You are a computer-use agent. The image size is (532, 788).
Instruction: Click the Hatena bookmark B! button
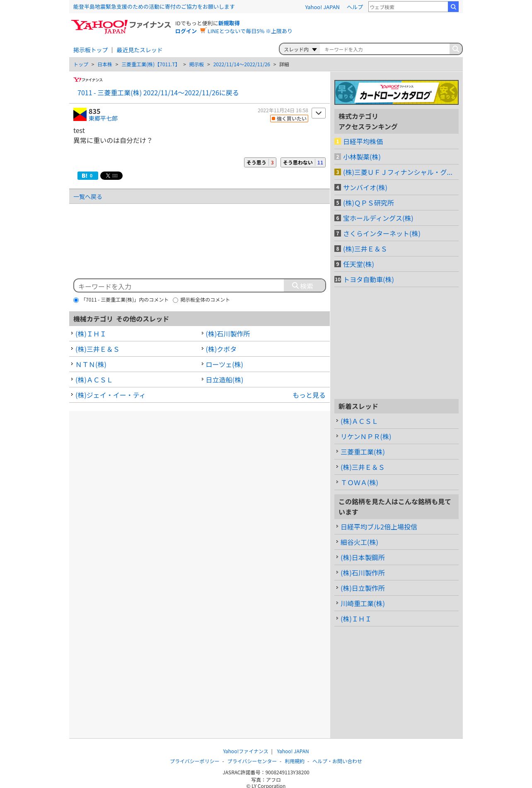point(87,176)
